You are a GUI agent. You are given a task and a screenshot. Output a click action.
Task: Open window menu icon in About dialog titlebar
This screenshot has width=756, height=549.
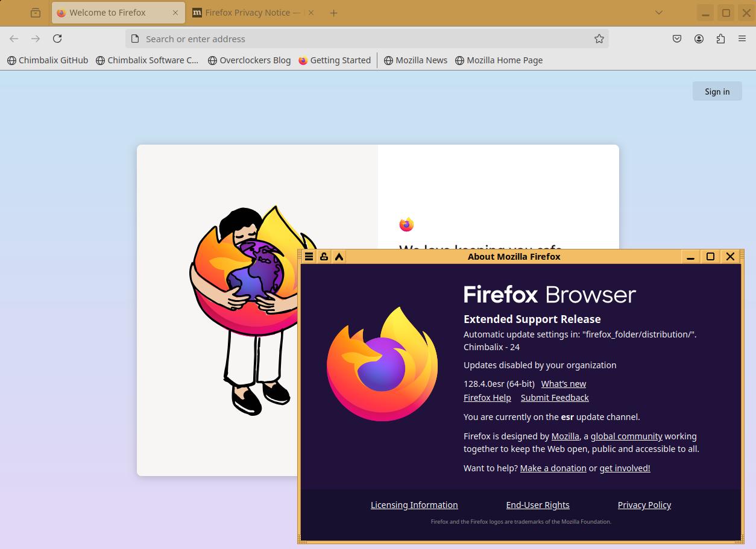point(309,257)
